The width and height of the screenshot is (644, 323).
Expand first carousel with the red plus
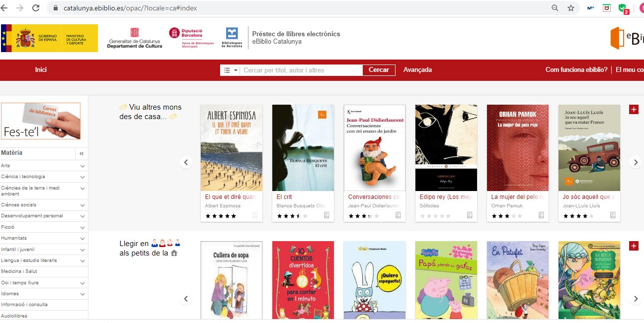[634, 109]
